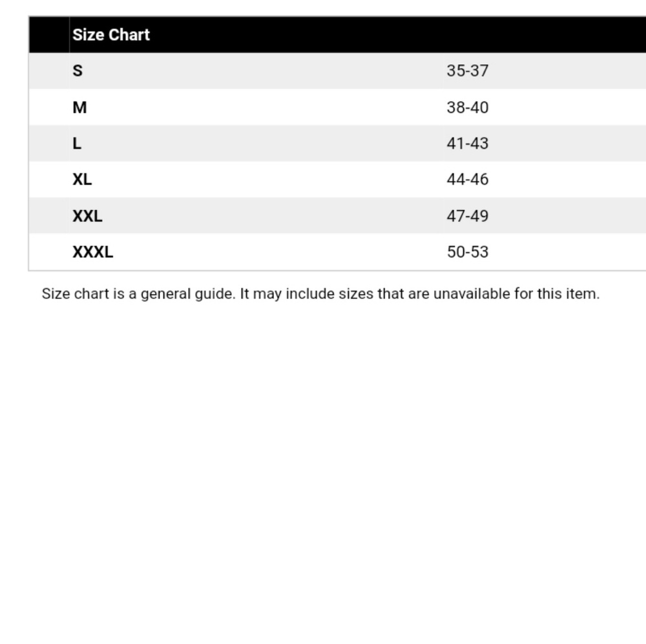Click the empty left cell of XXXL row

pyautogui.click(x=50, y=252)
